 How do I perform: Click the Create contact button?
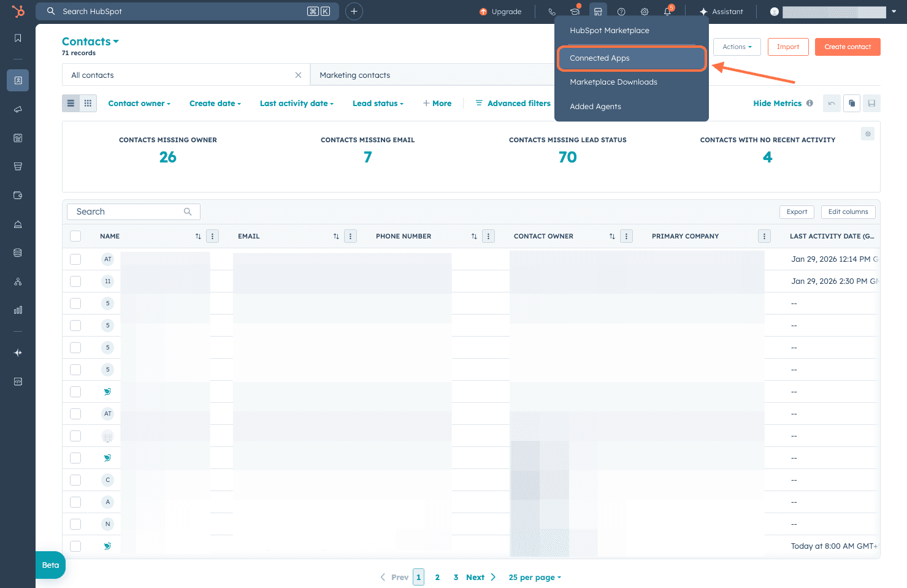click(847, 47)
